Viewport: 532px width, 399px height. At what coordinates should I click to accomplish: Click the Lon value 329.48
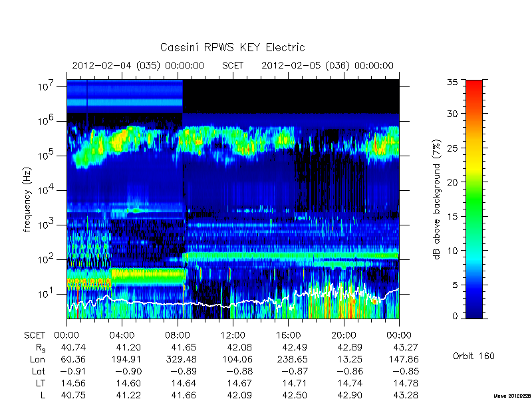181,359
